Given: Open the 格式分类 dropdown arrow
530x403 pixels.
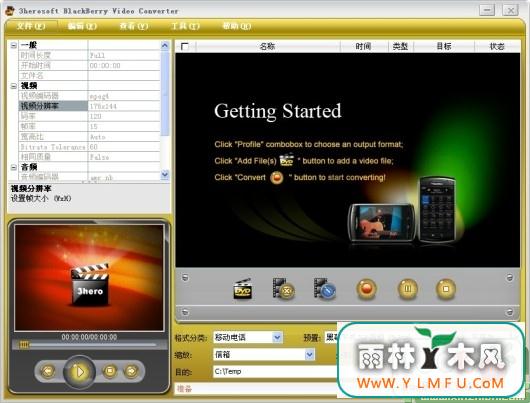Looking at the screenshot, I should coord(277,337).
